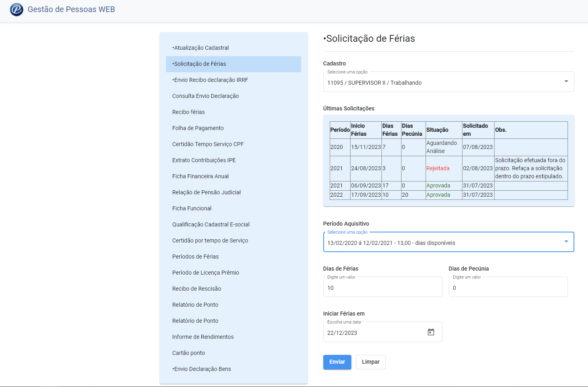Expand the Período Aquisitivo dropdown arrow

point(566,242)
